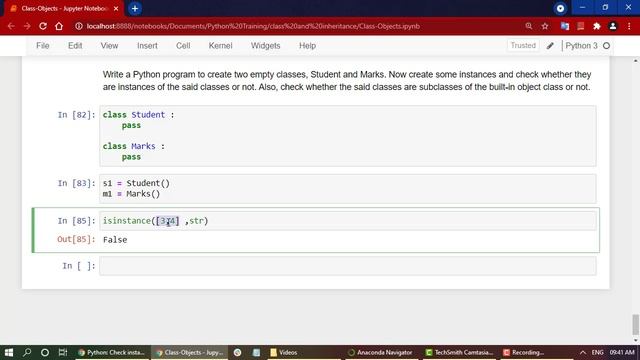Click the In [83] prompt label
Screen dimensions: 640x360
[76, 183]
